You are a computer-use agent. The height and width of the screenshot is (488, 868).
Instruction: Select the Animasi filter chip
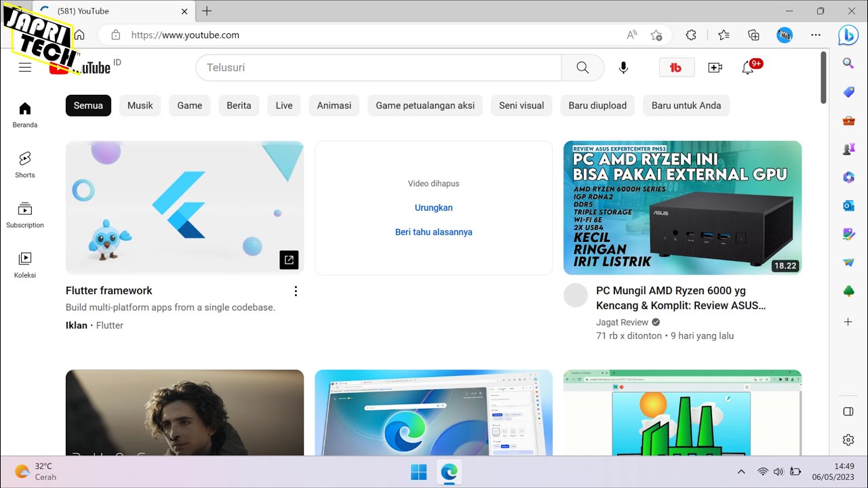334,106
